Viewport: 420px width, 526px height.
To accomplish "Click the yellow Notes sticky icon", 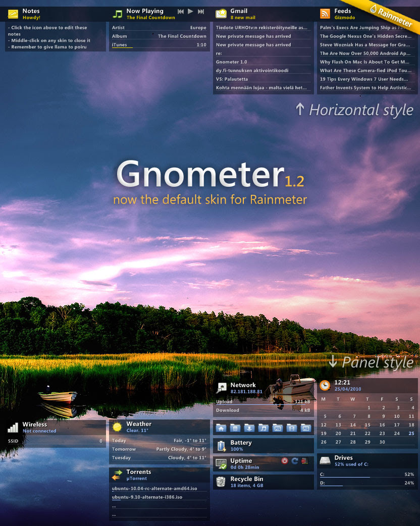I will [x=13, y=14].
